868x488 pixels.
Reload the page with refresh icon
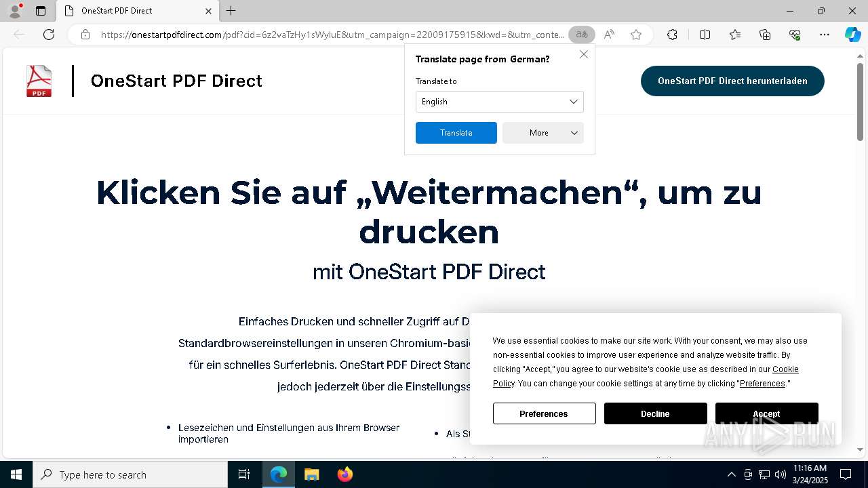(x=49, y=35)
